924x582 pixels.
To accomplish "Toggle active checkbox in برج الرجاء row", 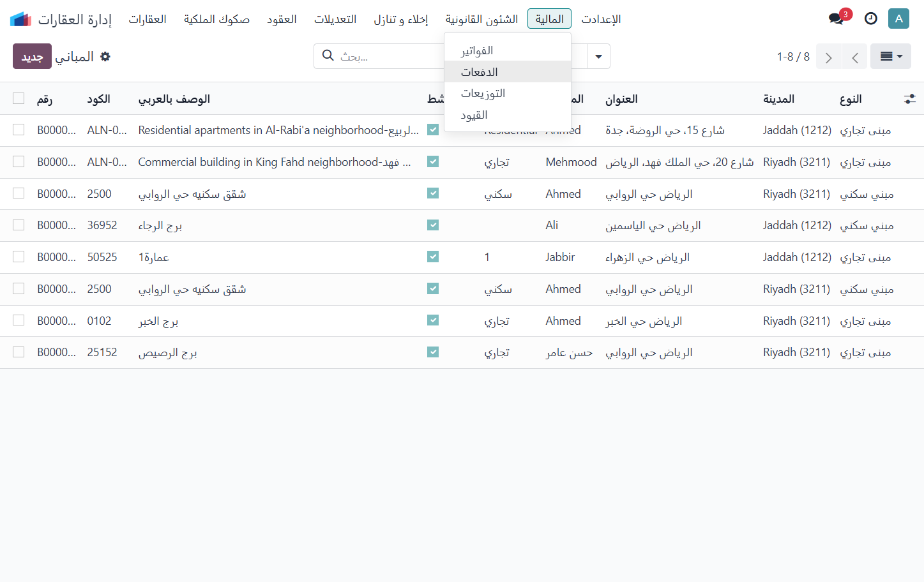I will 433,225.
